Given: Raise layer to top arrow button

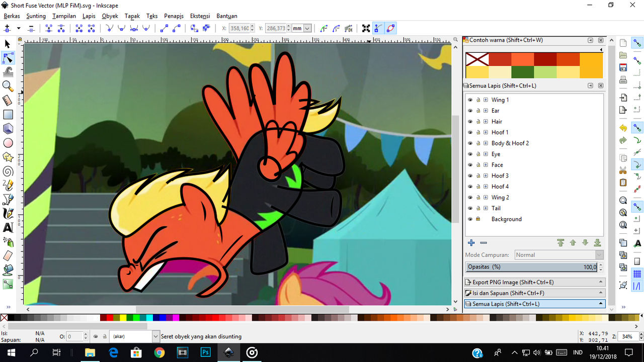Looking at the screenshot, I should (x=560, y=243).
